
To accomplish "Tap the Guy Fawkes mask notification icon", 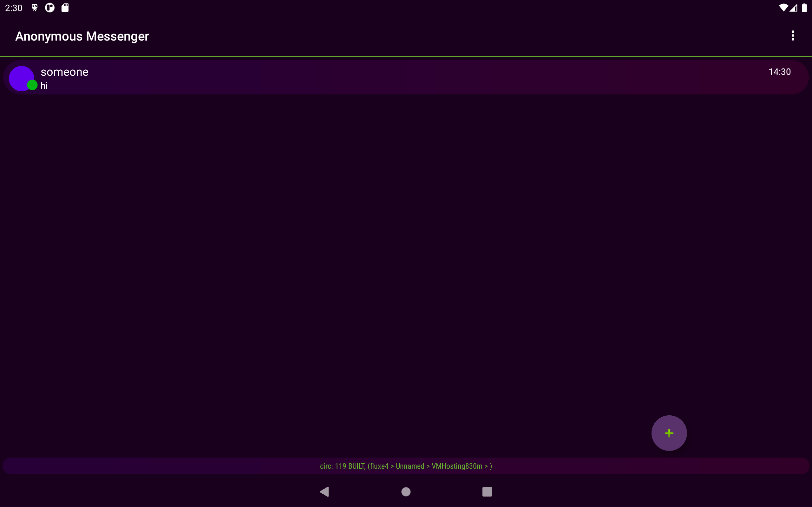I will pyautogui.click(x=35, y=8).
